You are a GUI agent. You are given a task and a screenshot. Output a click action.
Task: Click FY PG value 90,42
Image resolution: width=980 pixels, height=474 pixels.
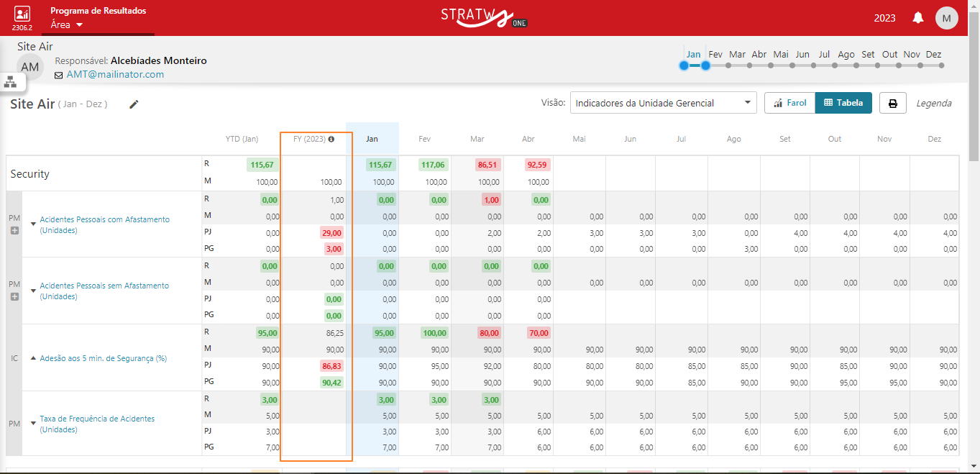[332, 382]
